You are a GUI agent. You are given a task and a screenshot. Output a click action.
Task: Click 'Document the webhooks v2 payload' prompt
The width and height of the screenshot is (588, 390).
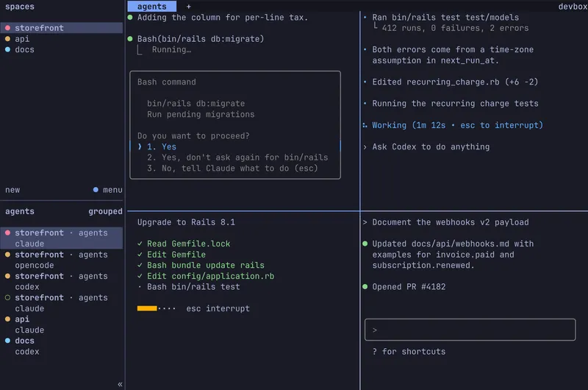coord(451,222)
